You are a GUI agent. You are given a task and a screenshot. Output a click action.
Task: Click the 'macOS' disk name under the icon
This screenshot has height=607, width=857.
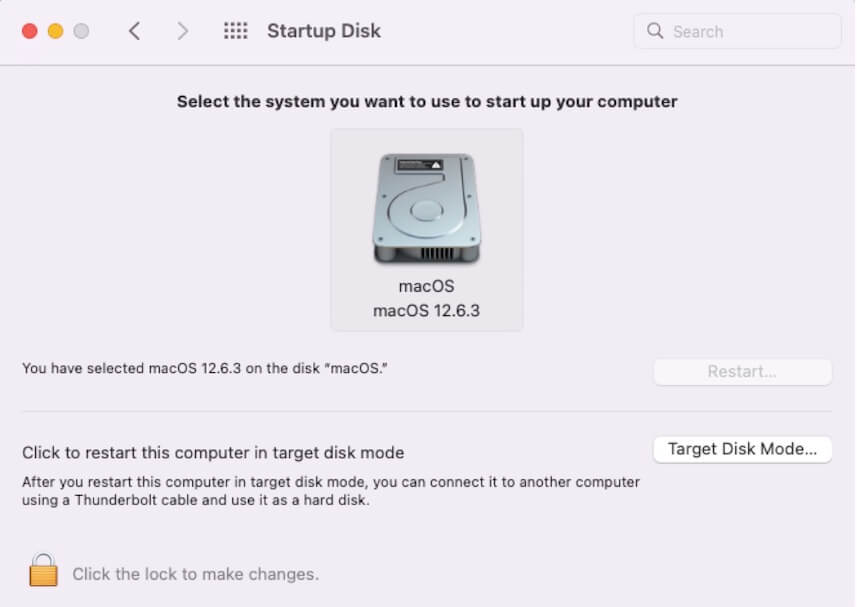(x=426, y=285)
